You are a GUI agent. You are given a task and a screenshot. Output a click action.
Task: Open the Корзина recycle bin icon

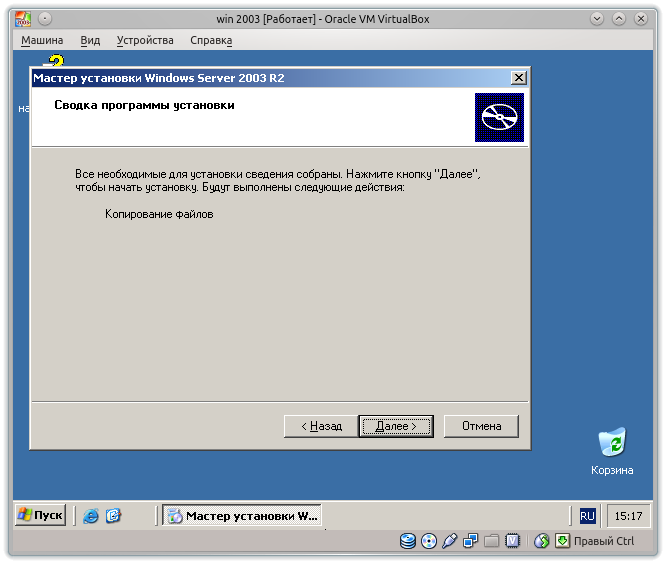pos(612,451)
